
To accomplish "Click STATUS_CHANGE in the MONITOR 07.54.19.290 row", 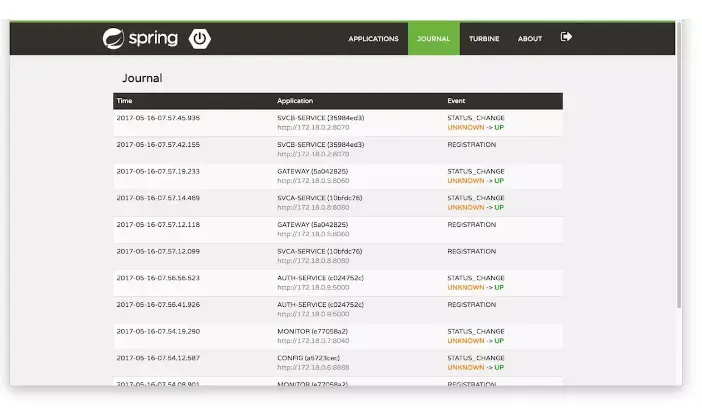I will [x=476, y=331].
